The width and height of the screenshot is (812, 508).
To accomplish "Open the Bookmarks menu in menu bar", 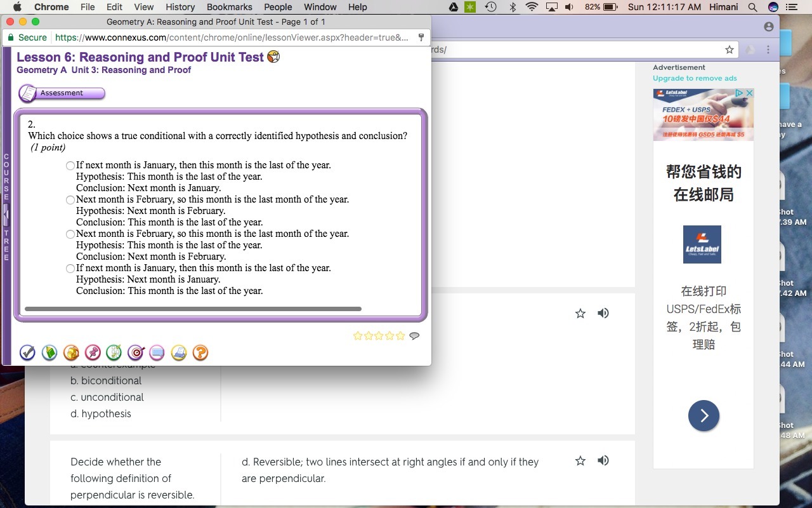I will (229, 7).
